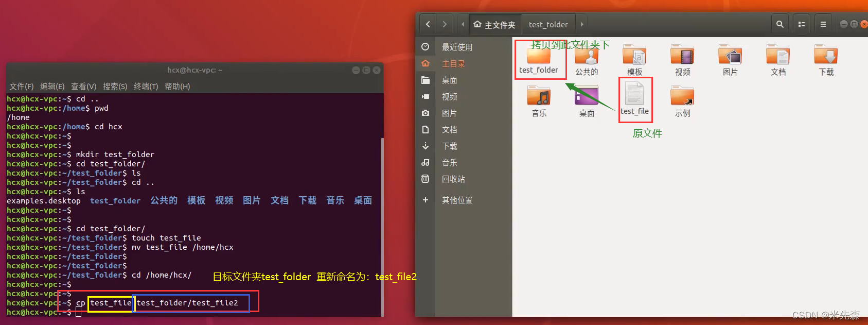Image resolution: width=868 pixels, height=325 pixels.
Task: Select the purple 桌面 folder in grid
Action: click(587, 96)
